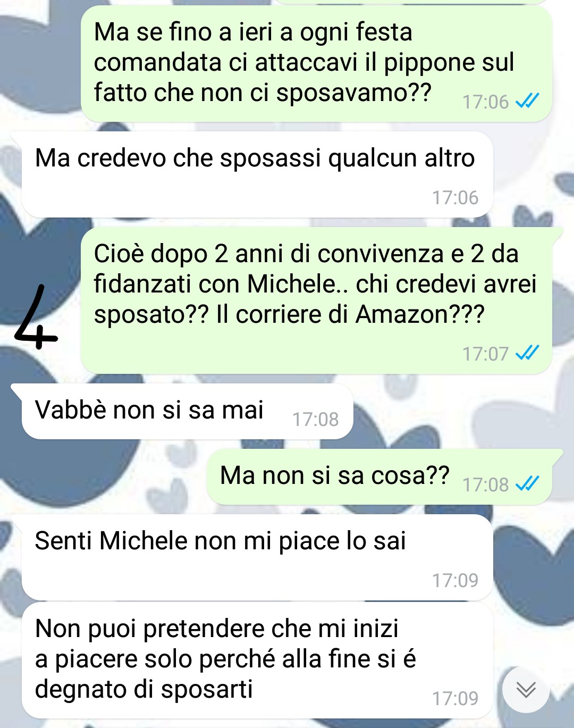Click the blue read ticks on 17:06 message
Viewport: 574px width, 728px height.
click(x=527, y=101)
